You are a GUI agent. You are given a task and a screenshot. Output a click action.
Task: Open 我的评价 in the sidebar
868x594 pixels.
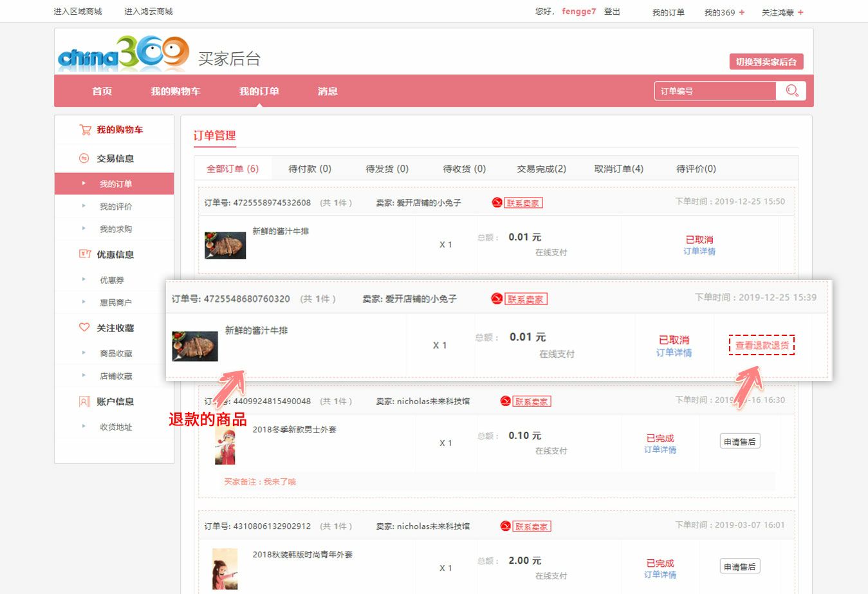(x=116, y=207)
